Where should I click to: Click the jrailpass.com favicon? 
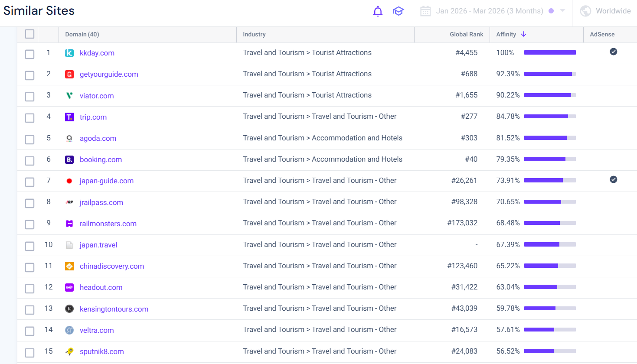(x=69, y=202)
